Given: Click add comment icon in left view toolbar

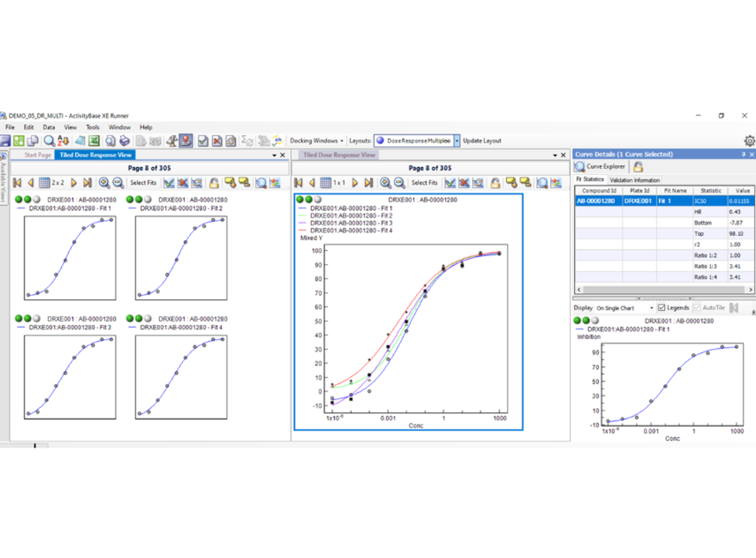Looking at the screenshot, I should tap(230, 182).
